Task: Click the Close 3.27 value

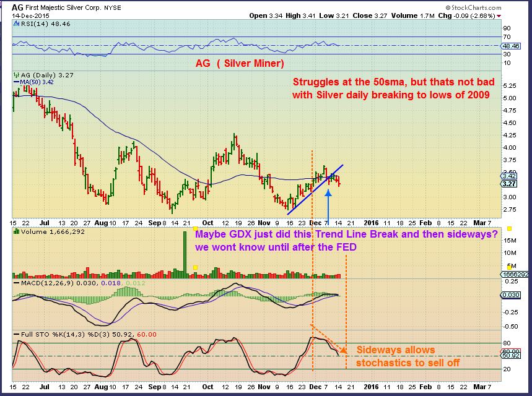Action: click(x=370, y=15)
